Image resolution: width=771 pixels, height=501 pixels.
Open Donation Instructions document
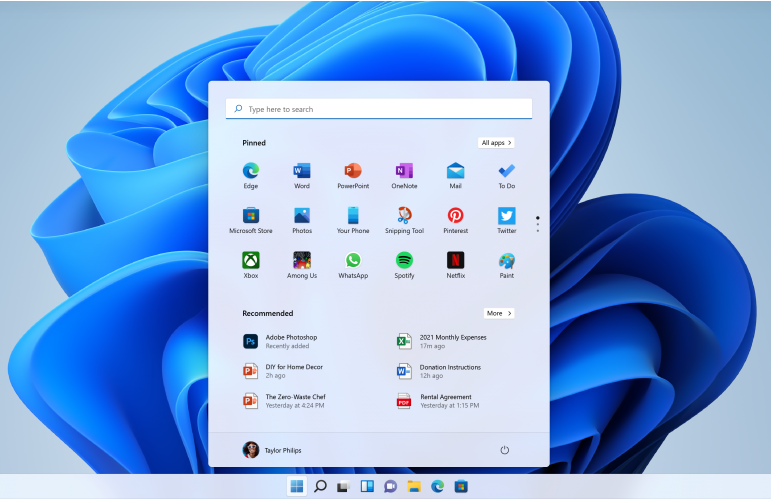[439, 371]
